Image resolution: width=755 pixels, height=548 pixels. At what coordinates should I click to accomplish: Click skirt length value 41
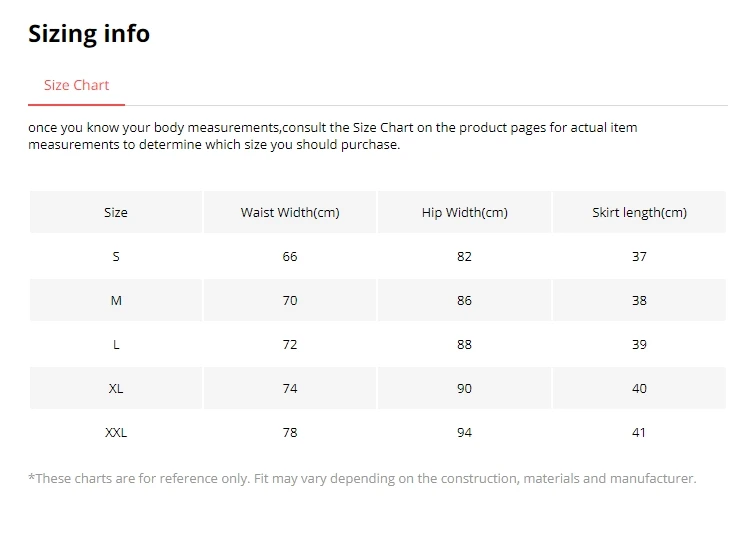pos(639,433)
